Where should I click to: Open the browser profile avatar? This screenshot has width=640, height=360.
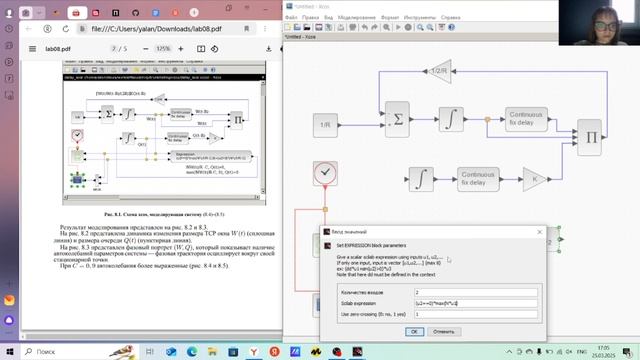tap(9, 13)
